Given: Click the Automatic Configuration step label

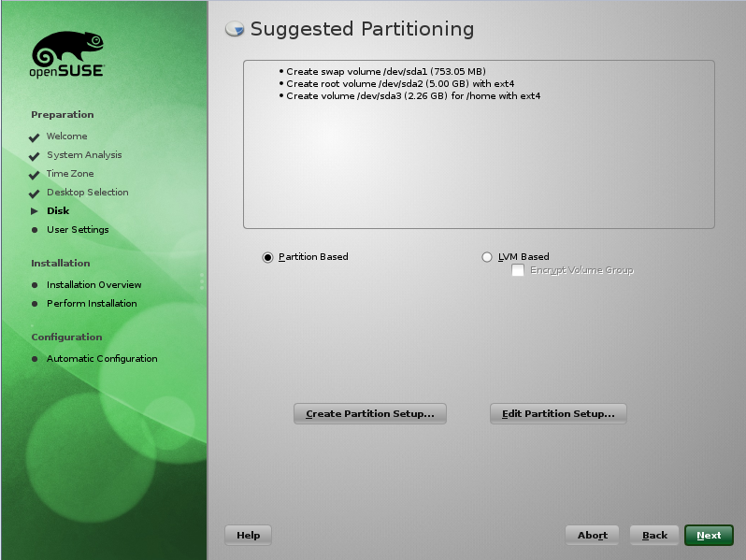Looking at the screenshot, I should coord(102,359).
